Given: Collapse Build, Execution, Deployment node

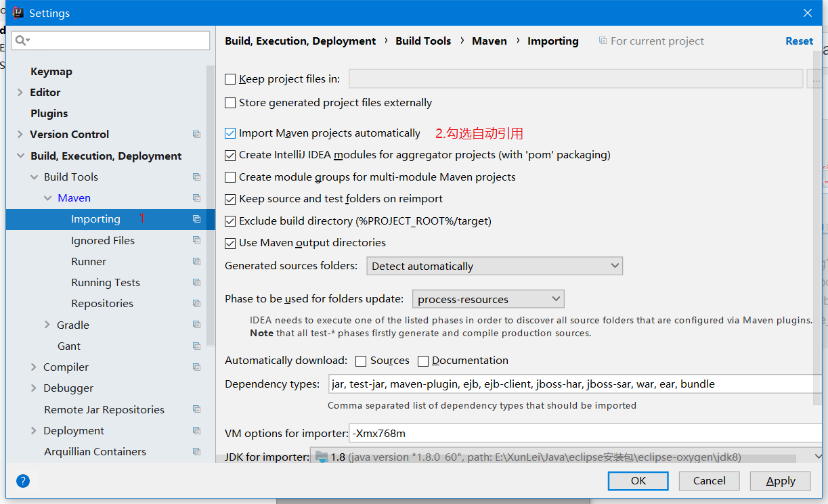Looking at the screenshot, I should 20,156.
